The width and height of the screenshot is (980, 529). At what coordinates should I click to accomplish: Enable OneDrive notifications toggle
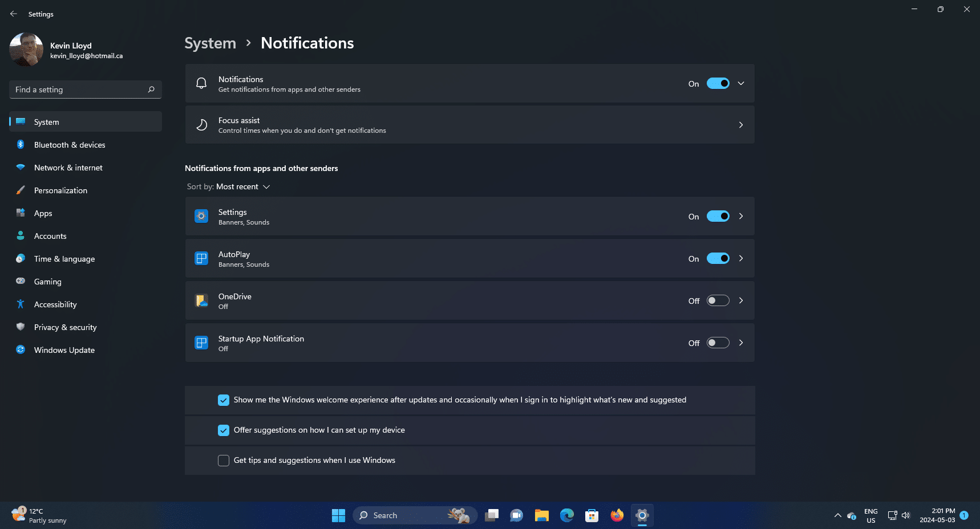click(x=718, y=300)
